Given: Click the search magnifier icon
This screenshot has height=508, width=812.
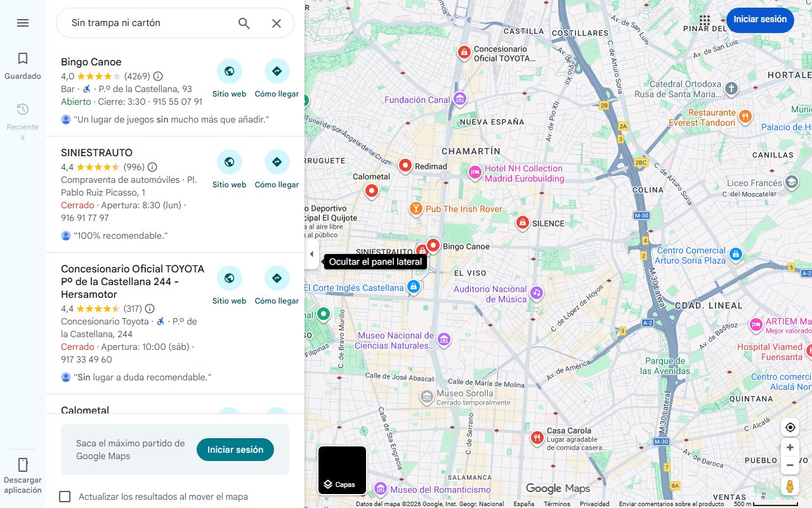Looking at the screenshot, I should tap(244, 23).
